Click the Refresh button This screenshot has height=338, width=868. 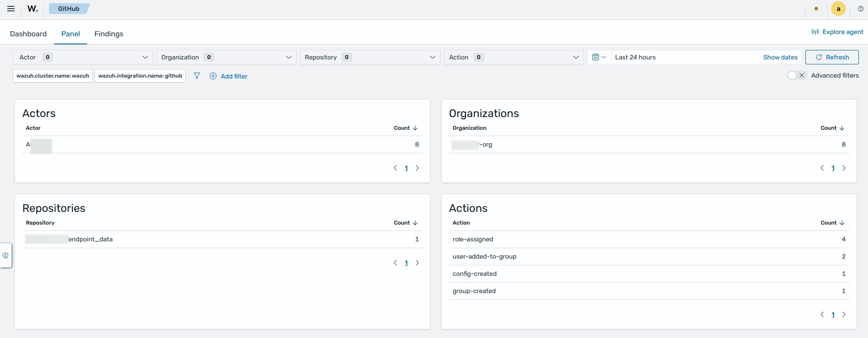832,57
